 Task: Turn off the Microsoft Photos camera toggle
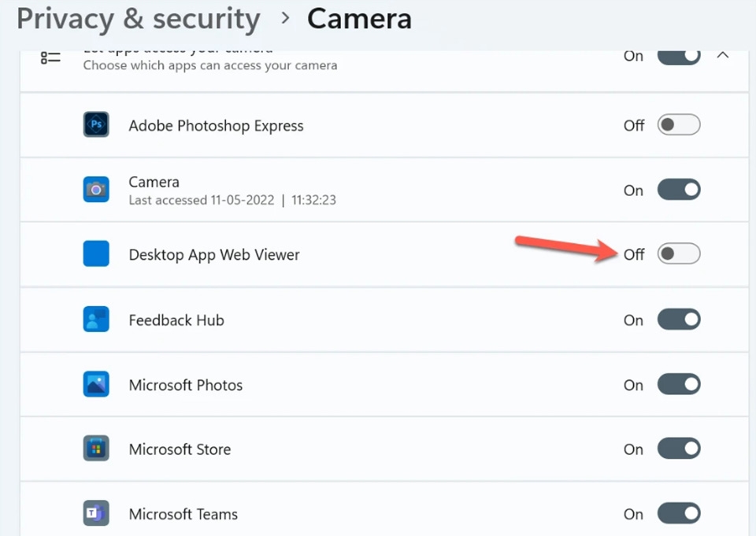coord(678,384)
